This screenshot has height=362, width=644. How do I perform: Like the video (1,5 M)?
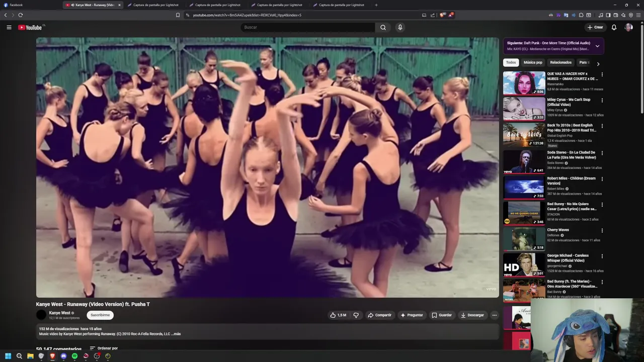click(338, 315)
